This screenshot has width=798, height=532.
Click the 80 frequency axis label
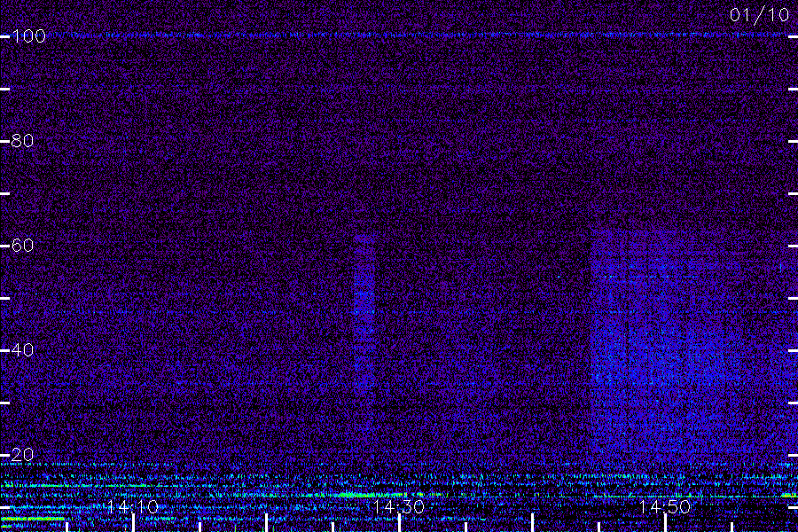(x=22, y=140)
